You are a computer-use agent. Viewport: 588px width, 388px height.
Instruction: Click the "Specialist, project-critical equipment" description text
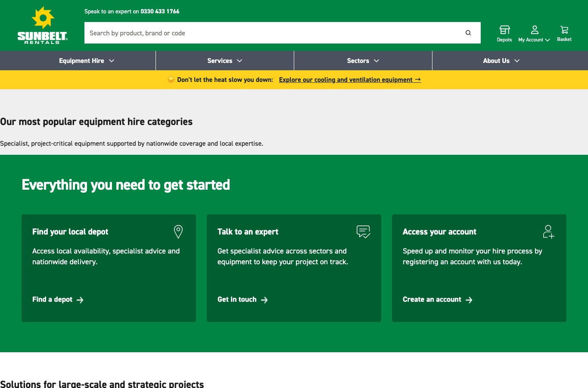pyautogui.click(x=131, y=144)
